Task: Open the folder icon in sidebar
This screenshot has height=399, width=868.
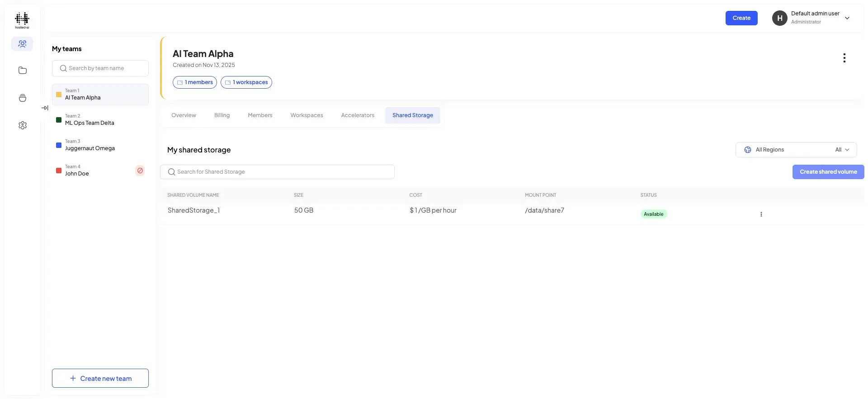Action: coord(23,71)
